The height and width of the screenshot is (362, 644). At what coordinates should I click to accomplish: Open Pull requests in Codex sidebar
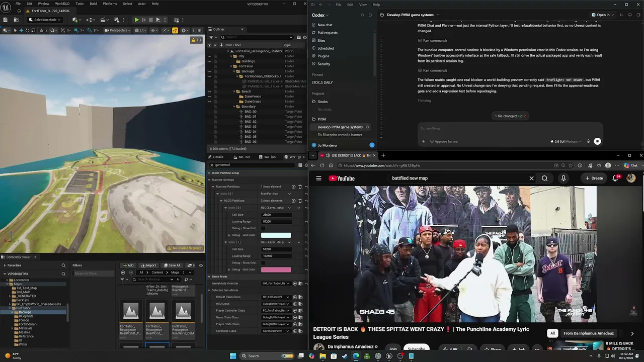coord(327,33)
